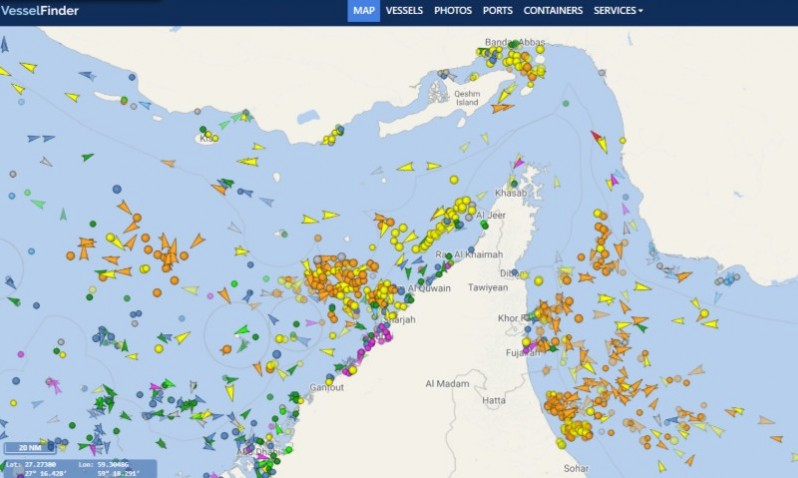The width and height of the screenshot is (798, 478).
Task: Open the VESSELS menu item
Action: pyautogui.click(x=404, y=11)
